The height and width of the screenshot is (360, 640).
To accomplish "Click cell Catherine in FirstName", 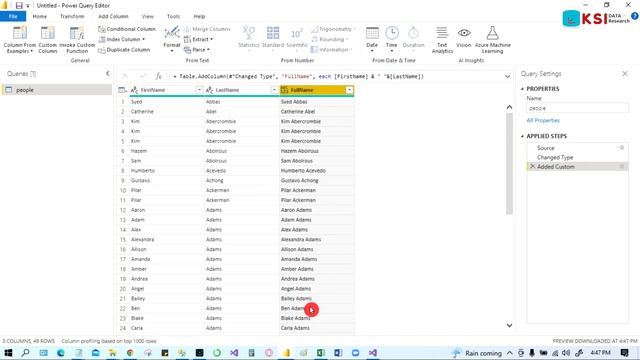I will click(x=167, y=111).
